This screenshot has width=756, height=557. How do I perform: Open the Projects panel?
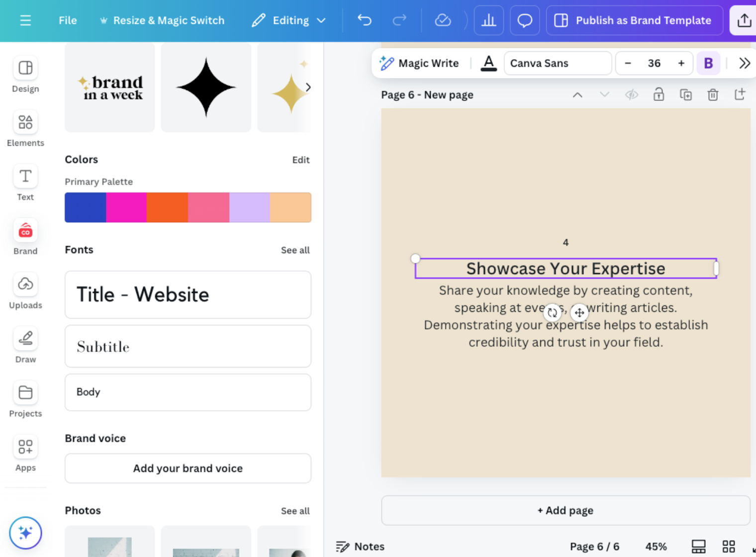(x=25, y=399)
